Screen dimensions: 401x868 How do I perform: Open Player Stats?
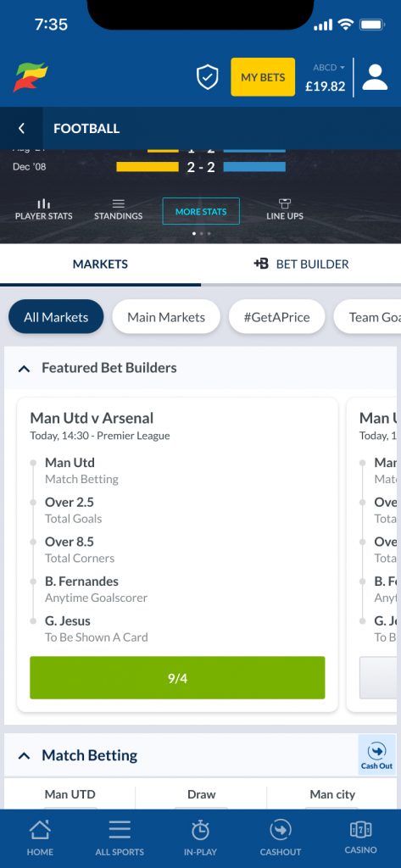44,210
